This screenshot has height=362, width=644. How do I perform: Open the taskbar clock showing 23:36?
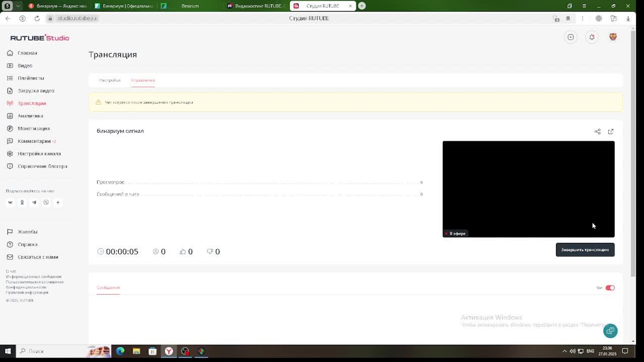(x=607, y=351)
